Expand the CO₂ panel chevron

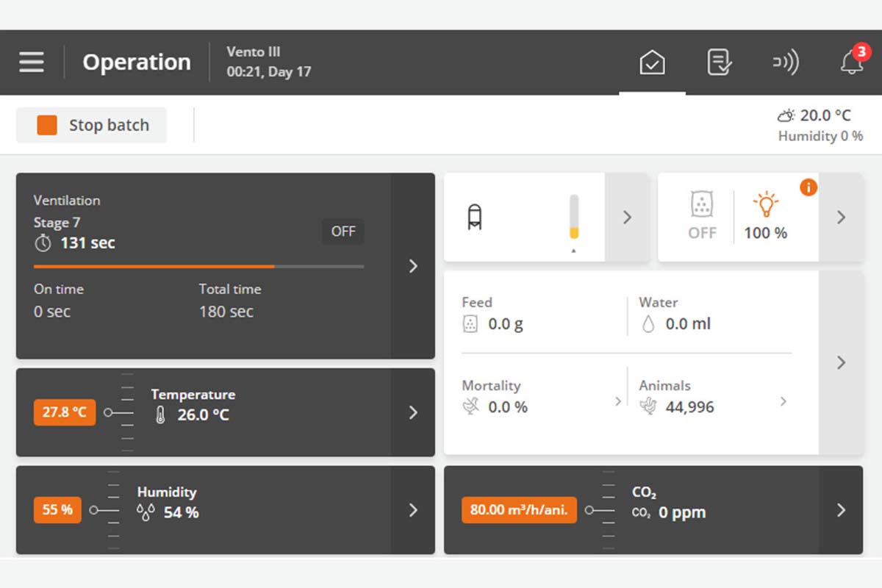(x=841, y=510)
